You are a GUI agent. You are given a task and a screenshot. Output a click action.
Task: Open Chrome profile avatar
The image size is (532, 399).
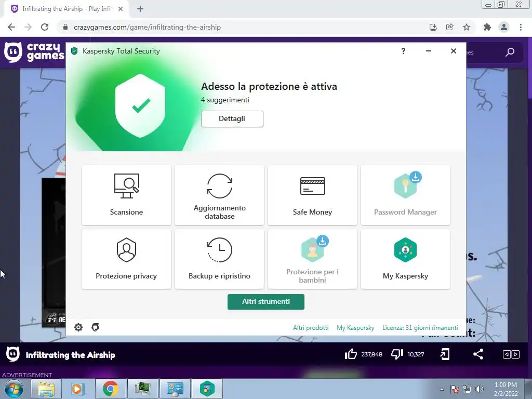click(x=504, y=27)
